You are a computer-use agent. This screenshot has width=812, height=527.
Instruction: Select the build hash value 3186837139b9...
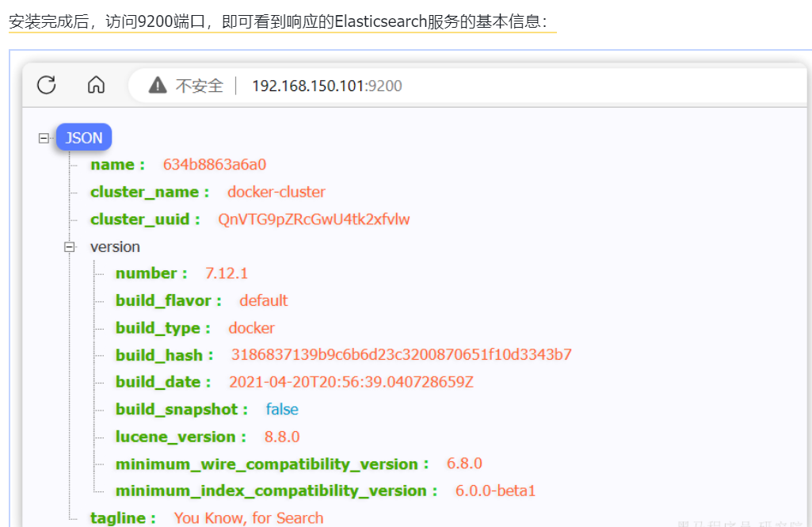(x=402, y=355)
